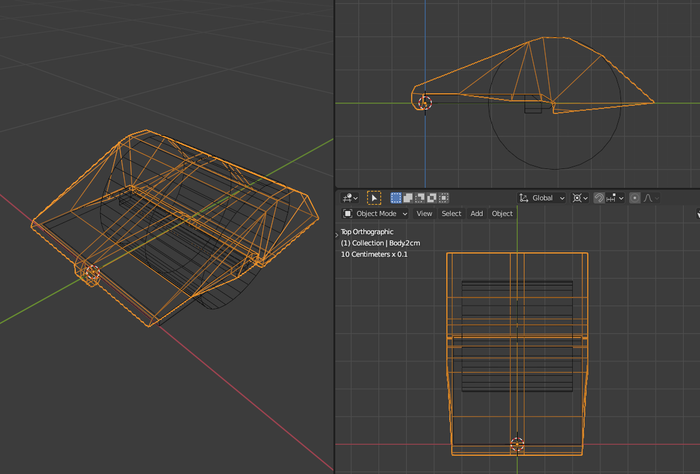This screenshot has height=474, width=700.
Task: Toggle snapping magnet icon
Action: coord(599,198)
